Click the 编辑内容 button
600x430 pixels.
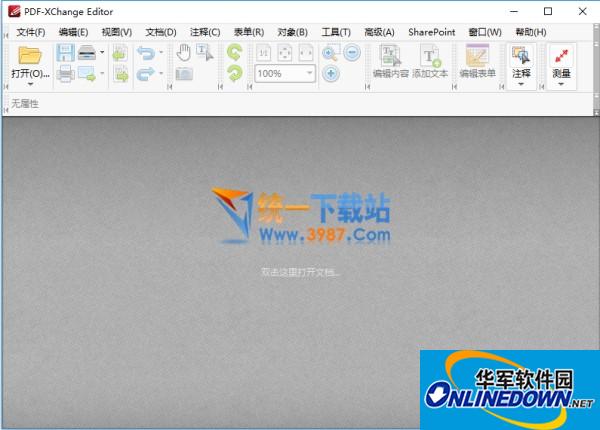(390, 62)
